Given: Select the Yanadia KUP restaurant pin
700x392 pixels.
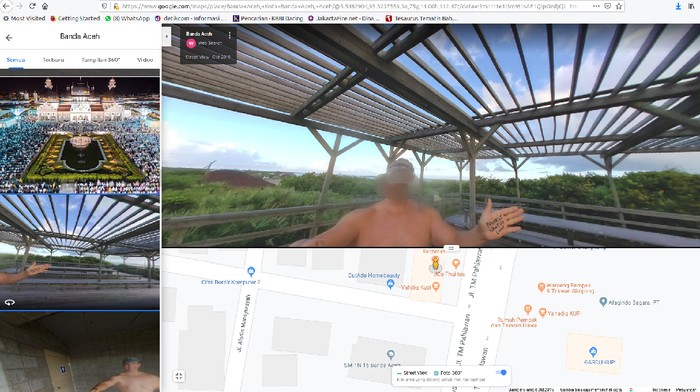Looking at the screenshot, I should tap(542, 313).
